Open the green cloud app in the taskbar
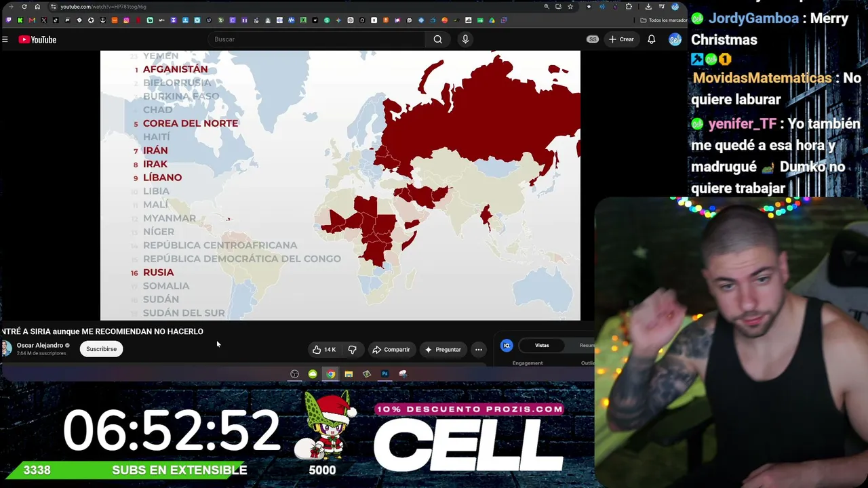 (x=313, y=374)
